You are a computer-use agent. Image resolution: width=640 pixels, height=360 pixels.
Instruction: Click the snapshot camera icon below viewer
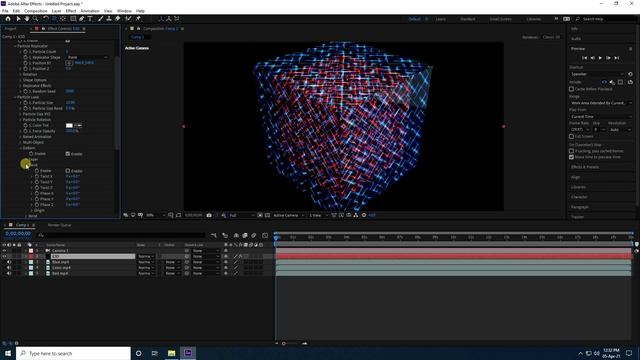209,215
